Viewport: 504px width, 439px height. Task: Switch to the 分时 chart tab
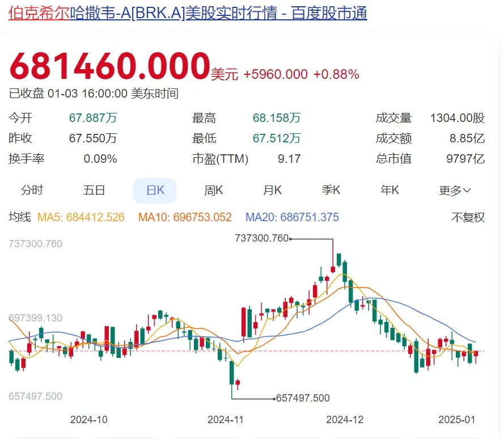click(32, 190)
